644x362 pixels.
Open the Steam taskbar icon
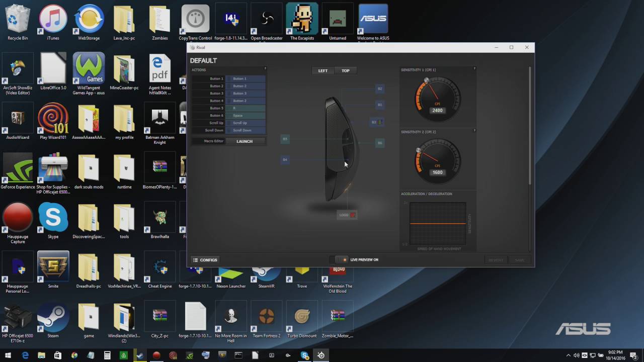(140, 355)
